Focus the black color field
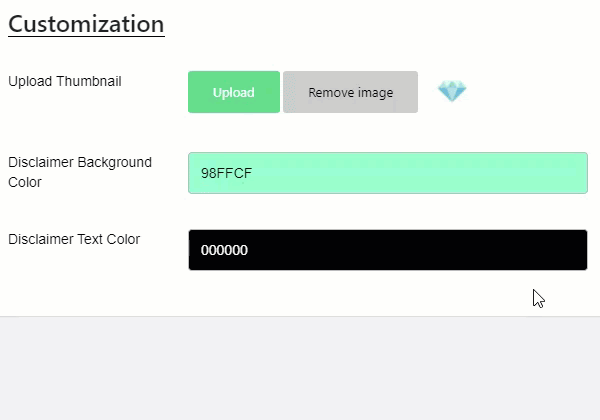 pyautogui.click(x=388, y=250)
